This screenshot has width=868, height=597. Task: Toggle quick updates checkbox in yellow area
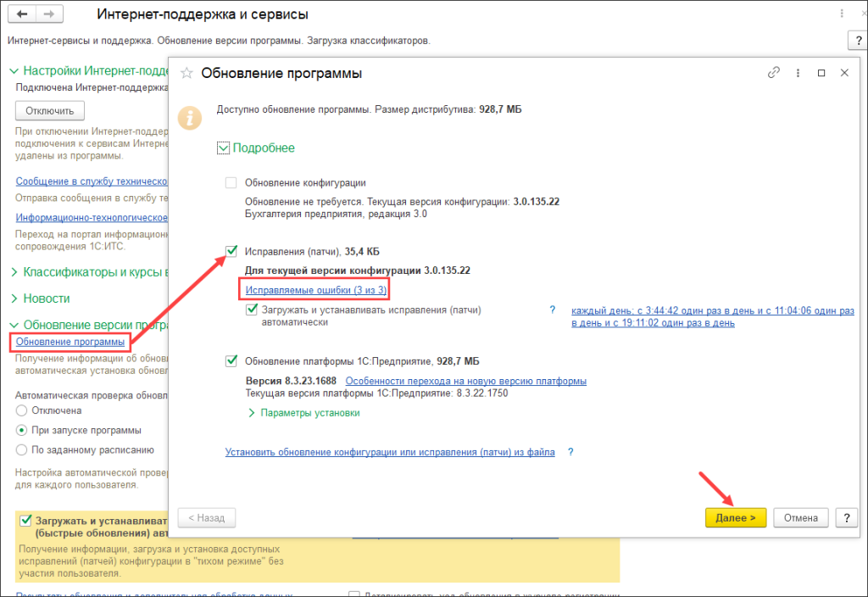click(x=25, y=521)
